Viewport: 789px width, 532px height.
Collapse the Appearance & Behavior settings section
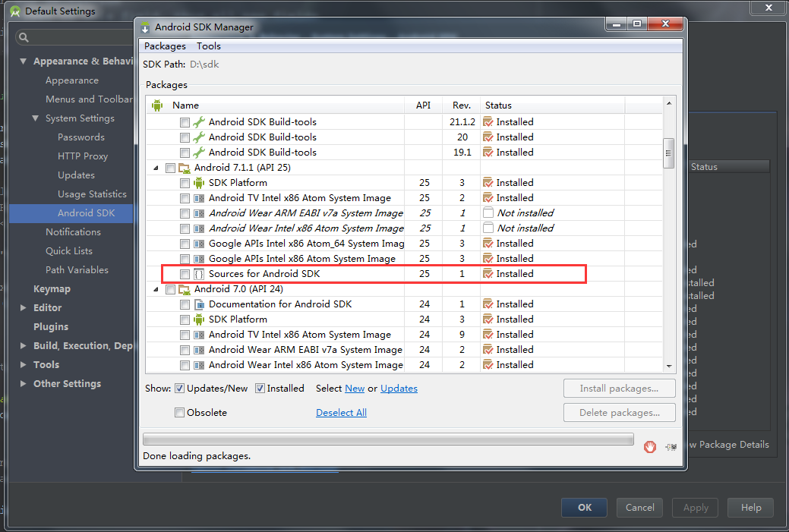(x=23, y=61)
